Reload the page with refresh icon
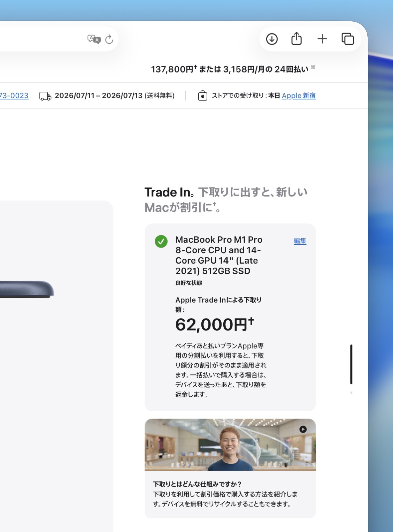 click(x=109, y=39)
